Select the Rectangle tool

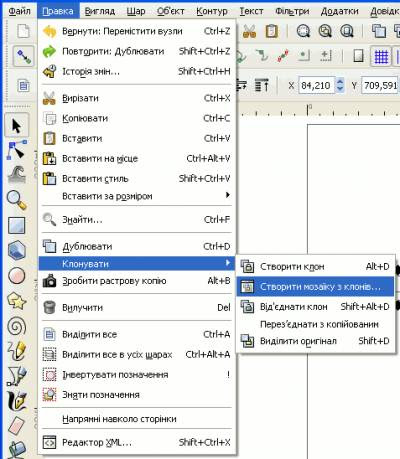[x=16, y=225]
